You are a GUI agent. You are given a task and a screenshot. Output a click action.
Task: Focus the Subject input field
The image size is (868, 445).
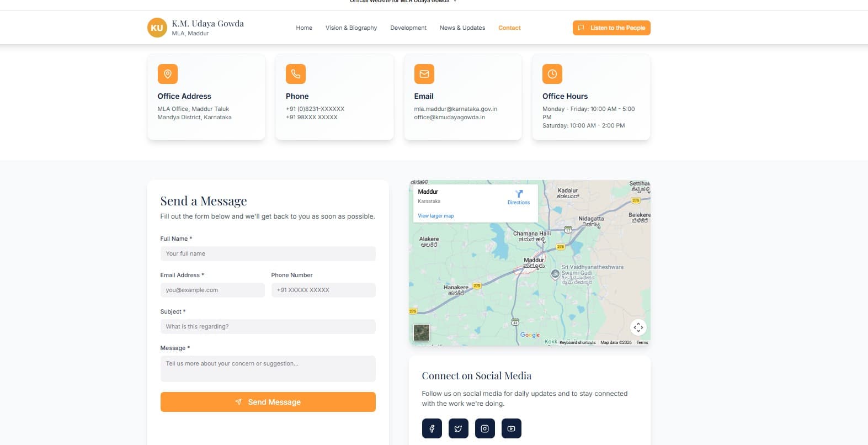268,327
